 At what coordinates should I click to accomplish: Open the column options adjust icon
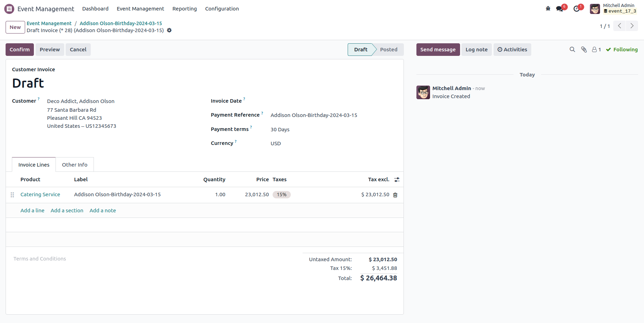click(x=397, y=179)
